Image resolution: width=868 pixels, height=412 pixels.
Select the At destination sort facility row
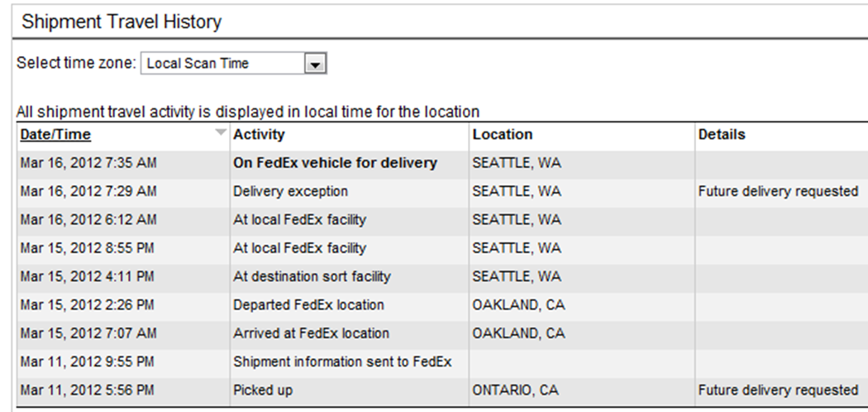pyautogui.click(x=312, y=276)
